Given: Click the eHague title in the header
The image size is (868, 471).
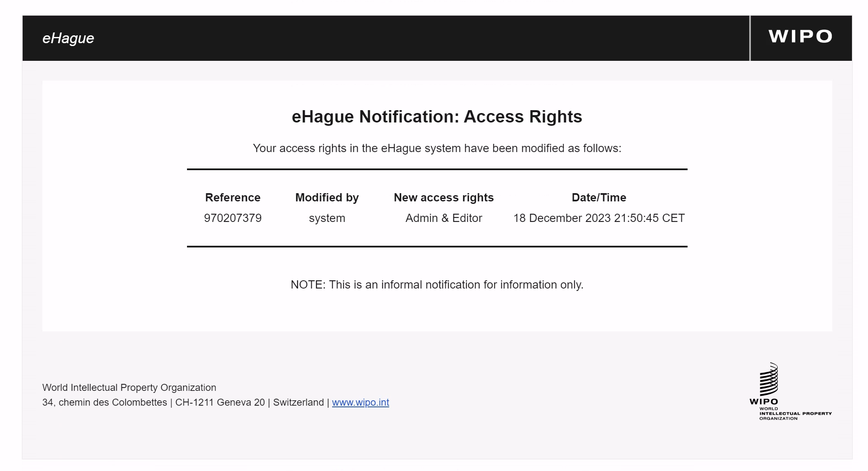Looking at the screenshot, I should [68, 38].
